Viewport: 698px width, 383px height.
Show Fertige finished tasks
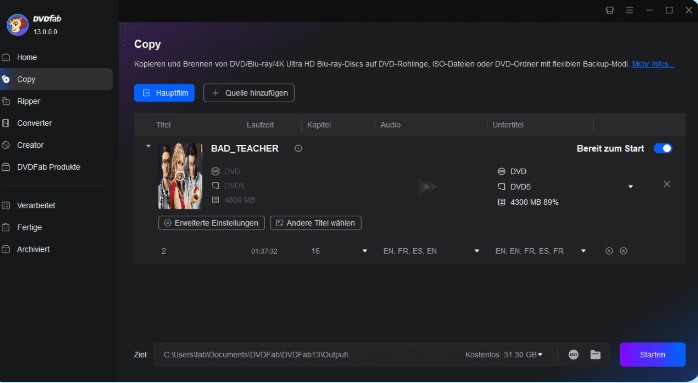click(29, 227)
